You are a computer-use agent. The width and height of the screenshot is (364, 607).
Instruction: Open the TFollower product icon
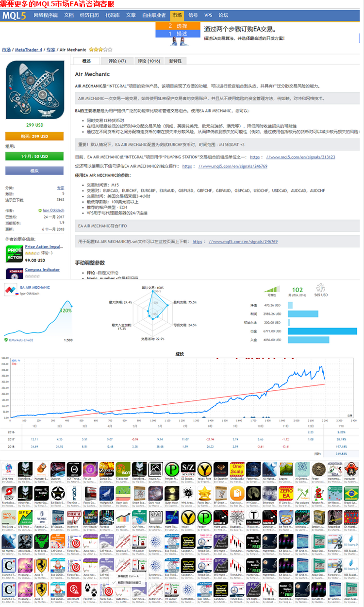(x=253, y=517)
